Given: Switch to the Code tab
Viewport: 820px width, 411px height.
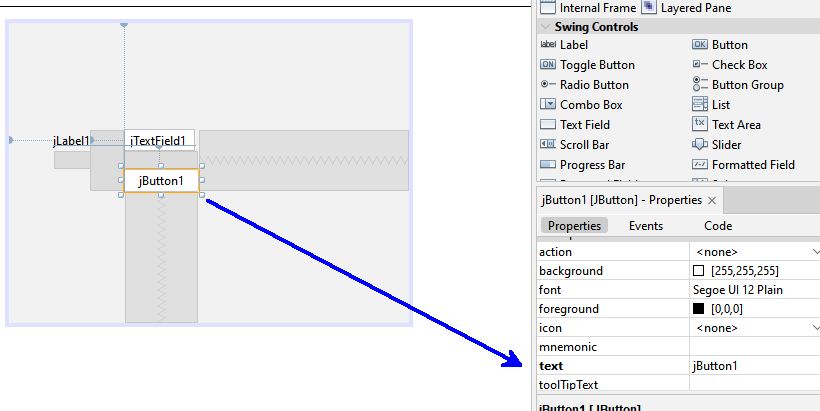Looking at the screenshot, I should (x=718, y=226).
